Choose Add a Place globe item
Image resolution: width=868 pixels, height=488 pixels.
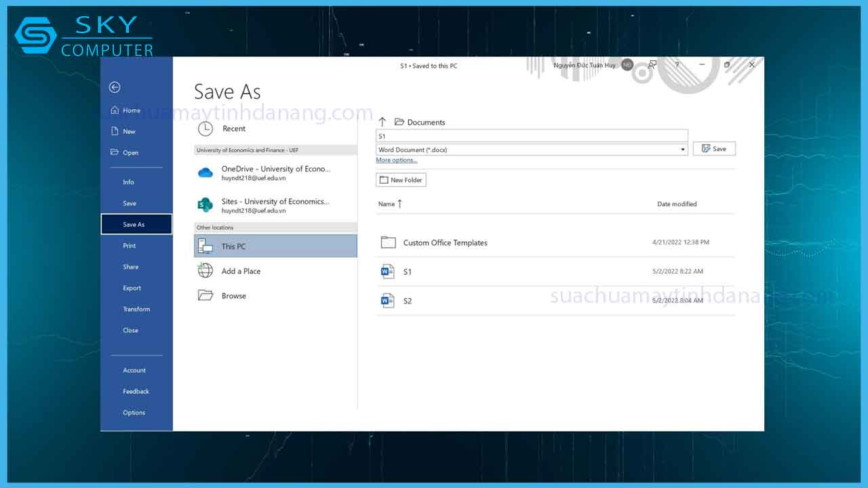pyautogui.click(x=275, y=271)
